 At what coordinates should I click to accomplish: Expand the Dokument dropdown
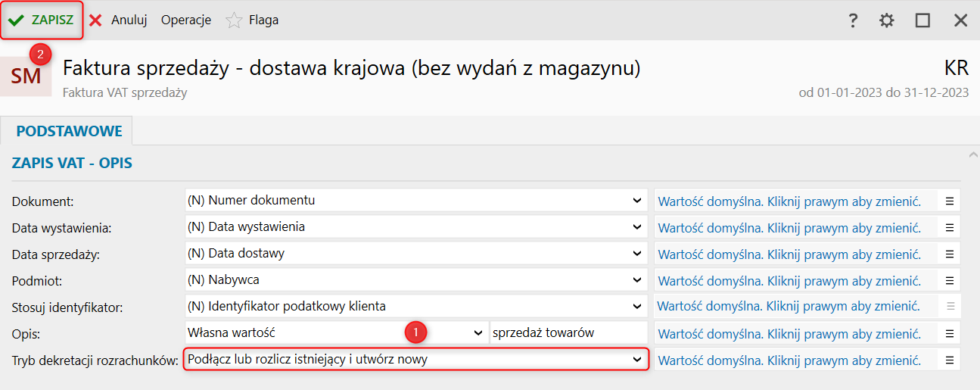click(636, 201)
